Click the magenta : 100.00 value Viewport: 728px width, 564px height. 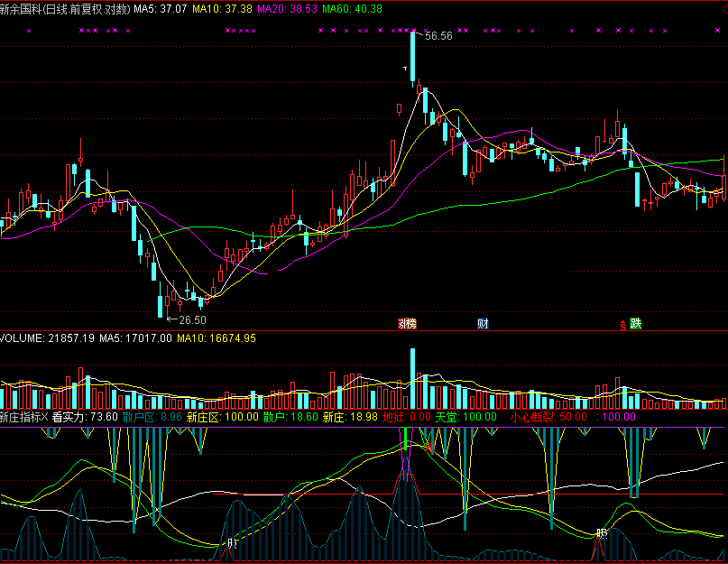tap(616, 417)
